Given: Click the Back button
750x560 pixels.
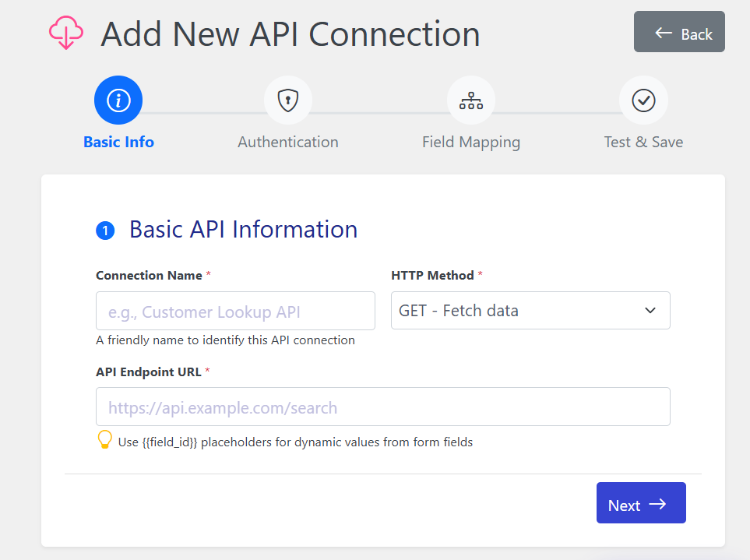Looking at the screenshot, I should click(679, 32).
